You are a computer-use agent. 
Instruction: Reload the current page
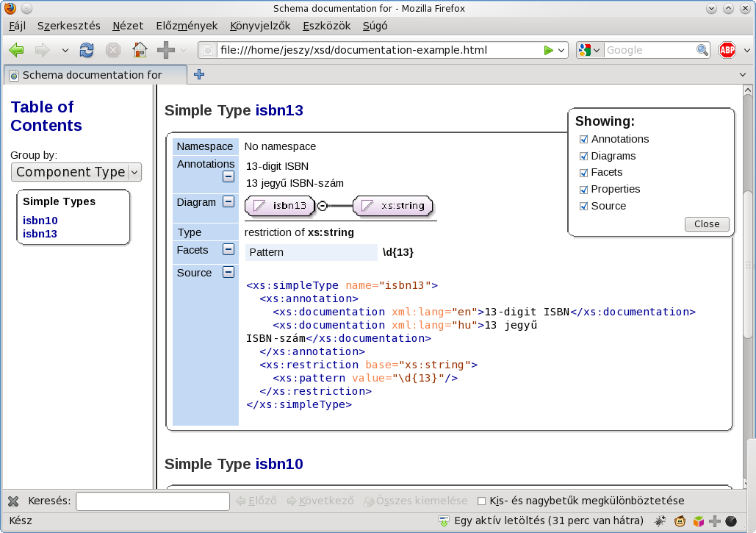(x=87, y=50)
